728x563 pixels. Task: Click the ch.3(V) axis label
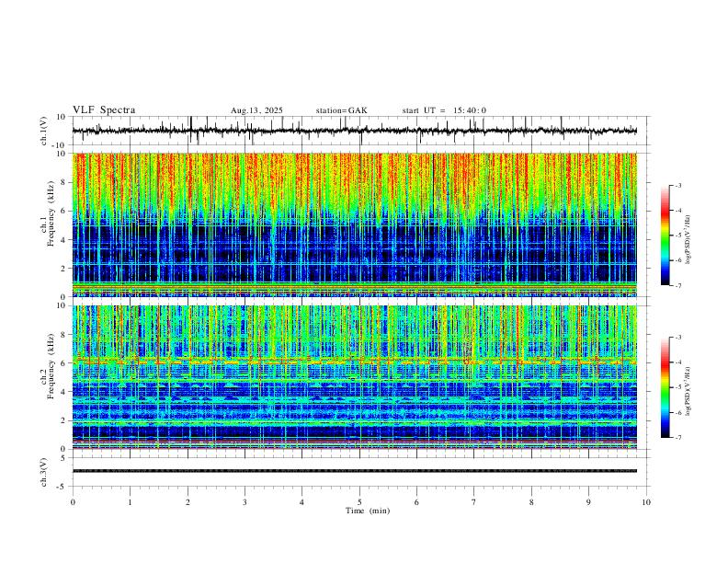click(x=44, y=472)
